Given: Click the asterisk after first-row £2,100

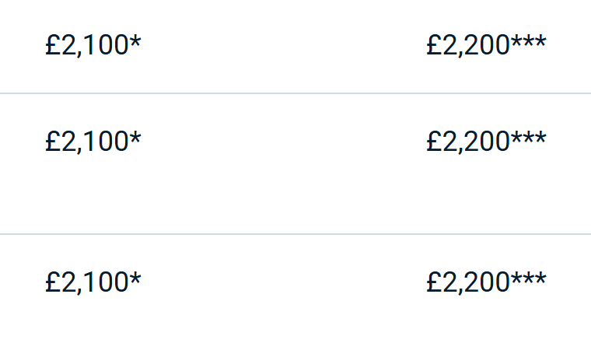Looking at the screenshot, I should [135, 42].
